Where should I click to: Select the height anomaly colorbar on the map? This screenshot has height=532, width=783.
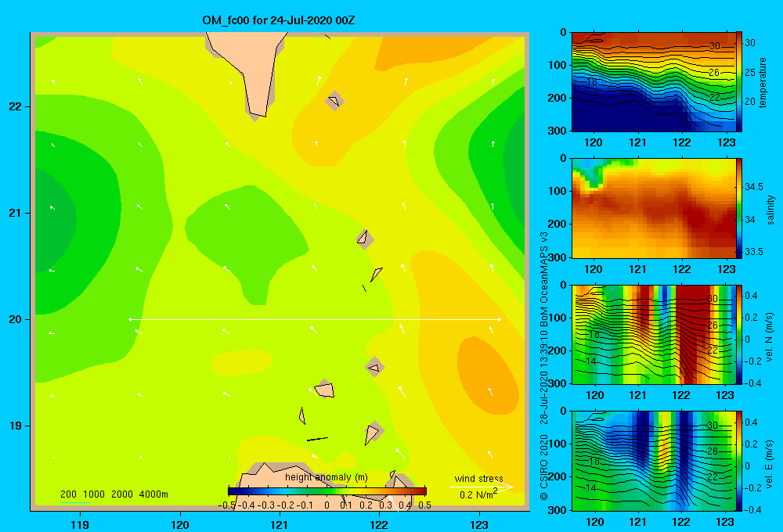point(327,491)
